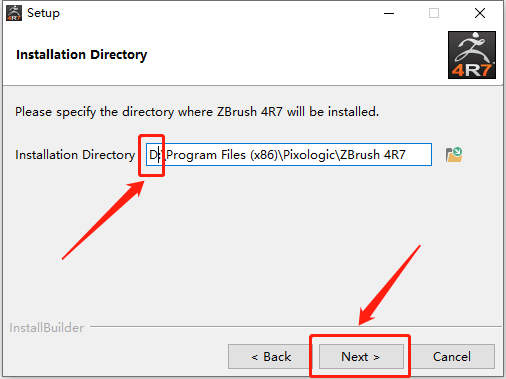Click the ZBrush 4R7 logo image

coord(472,55)
